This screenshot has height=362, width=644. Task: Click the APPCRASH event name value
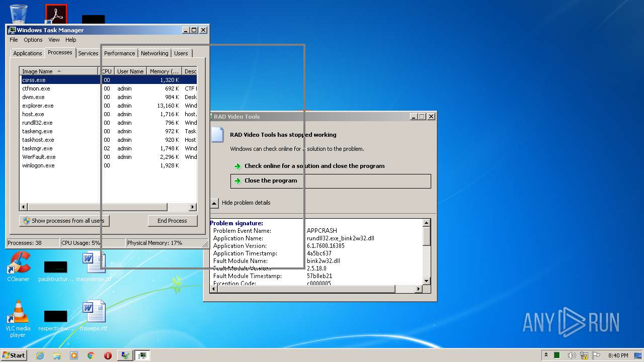point(322,231)
